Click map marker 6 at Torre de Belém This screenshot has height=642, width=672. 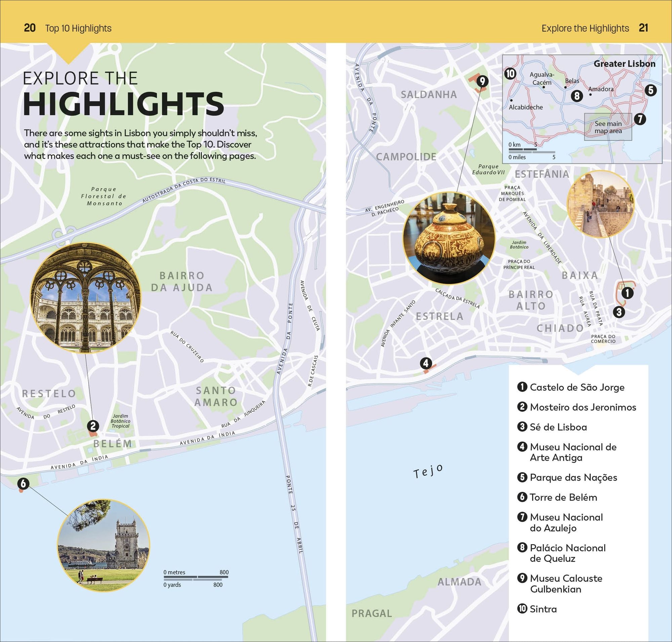coord(23,484)
